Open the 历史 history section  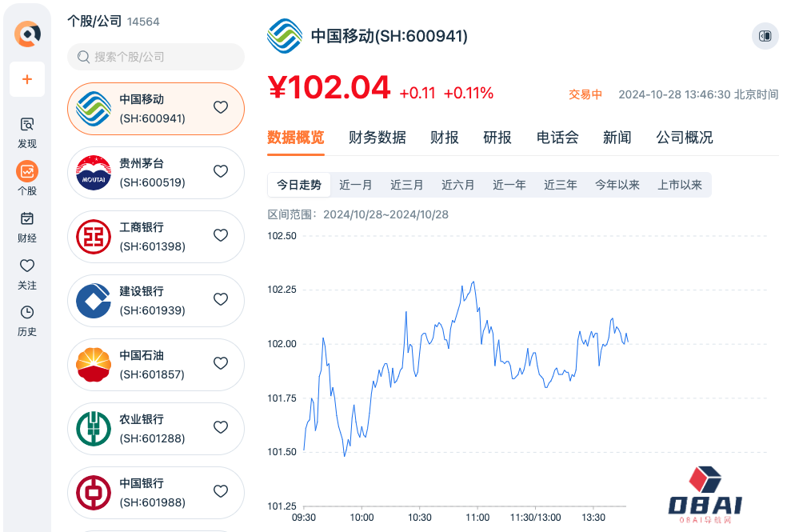point(27,321)
